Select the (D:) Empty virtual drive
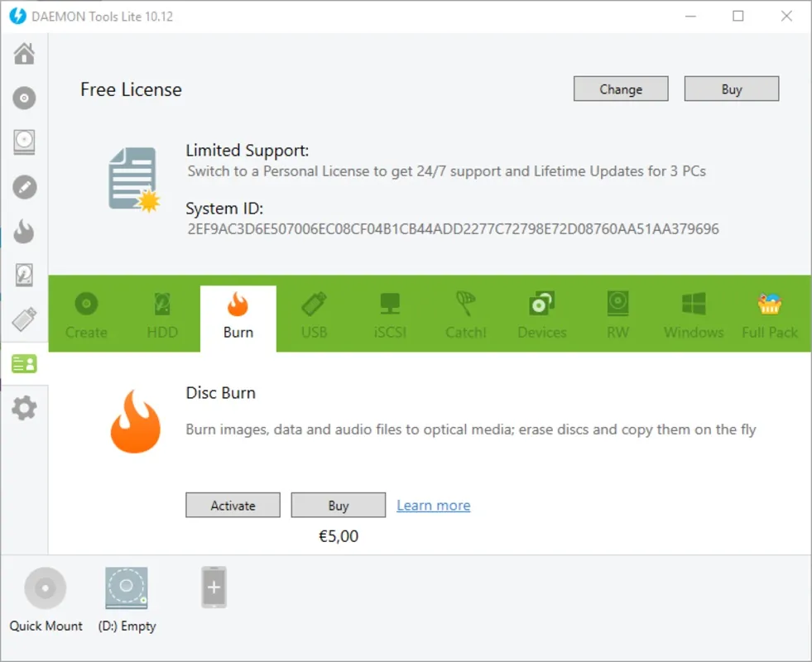 pyautogui.click(x=127, y=588)
